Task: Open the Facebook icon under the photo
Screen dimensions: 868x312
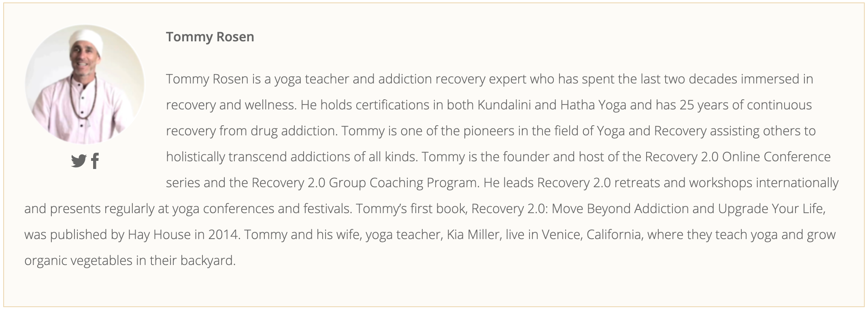Action: coord(95,161)
